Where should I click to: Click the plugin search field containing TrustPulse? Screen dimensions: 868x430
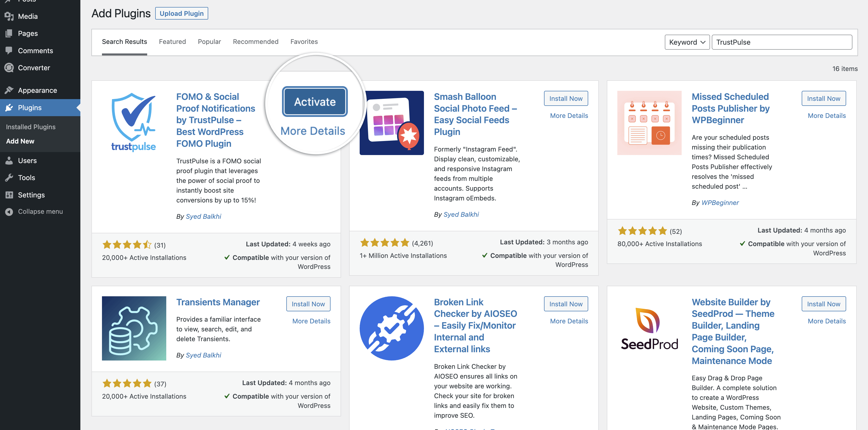pyautogui.click(x=782, y=42)
